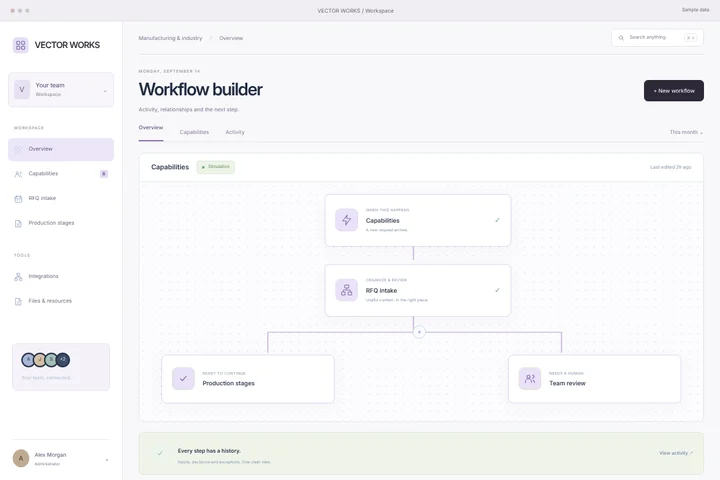This screenshot has width=720, height=480.
Task: Click the Manufacturing & industry breadcrumb
Action: point(170,38)
